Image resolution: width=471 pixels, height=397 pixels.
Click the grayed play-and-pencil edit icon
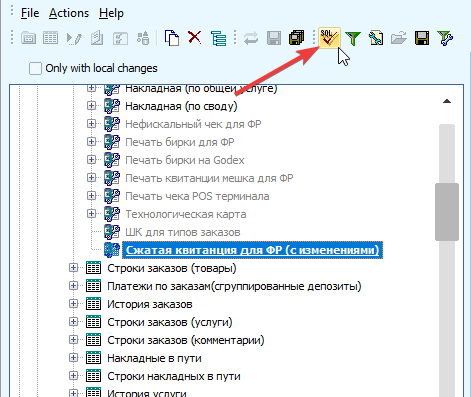click(x=74, y=38)
